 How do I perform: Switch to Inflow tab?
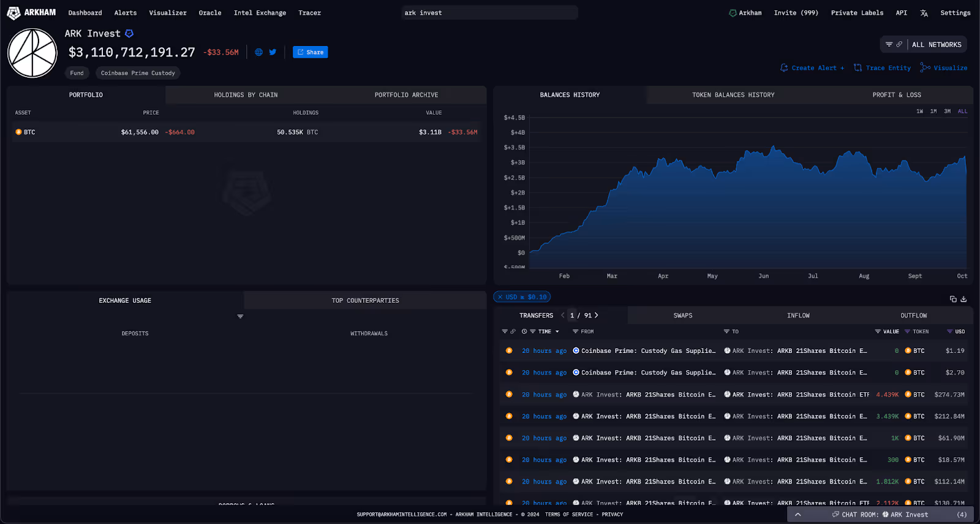tap(798, 316)
